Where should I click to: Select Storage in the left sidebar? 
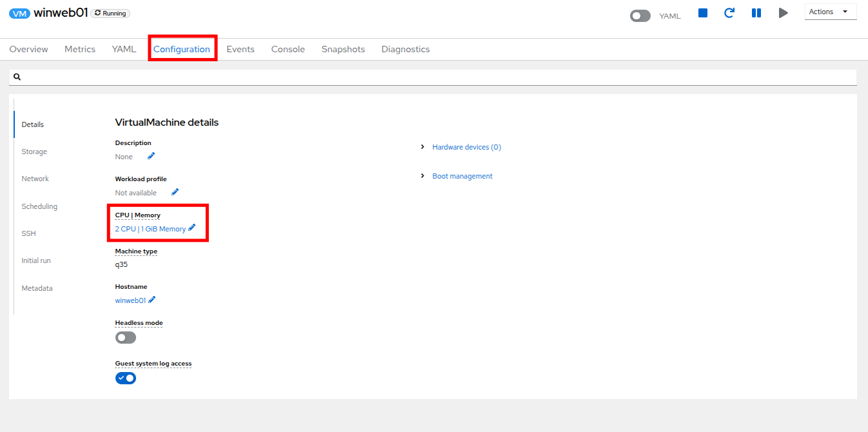pyautogui.click(x=34, y=152)
